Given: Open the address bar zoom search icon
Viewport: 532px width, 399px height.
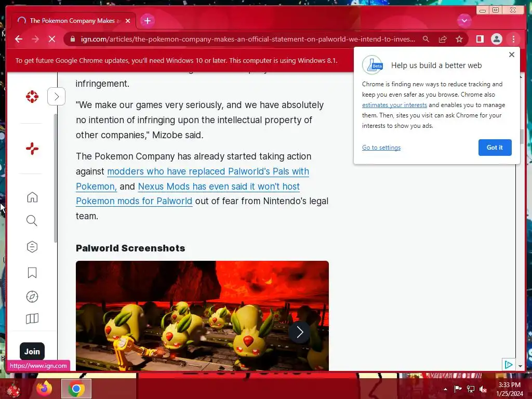Looking at the screenshot, I should pos(426,39).
